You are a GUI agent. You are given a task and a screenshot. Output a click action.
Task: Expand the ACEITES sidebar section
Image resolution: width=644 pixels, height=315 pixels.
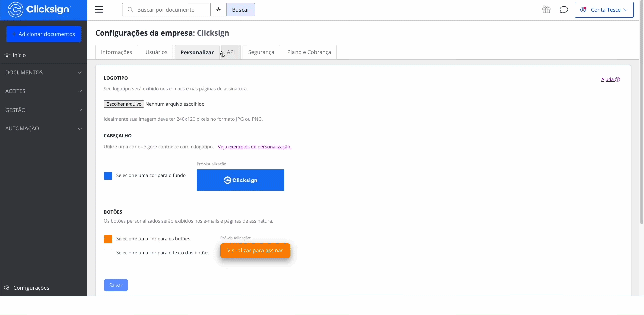point(44,91)
